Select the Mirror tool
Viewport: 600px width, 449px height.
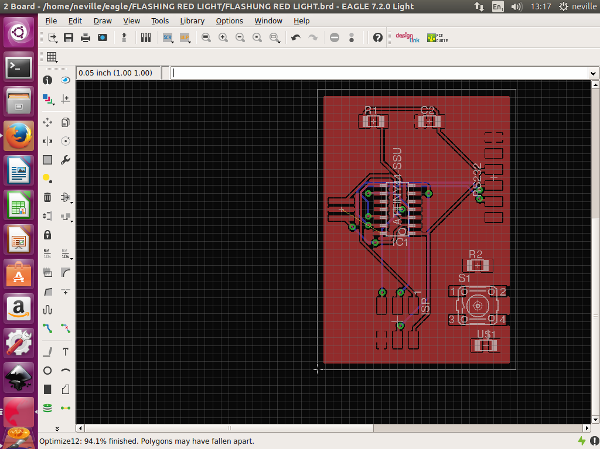48,141
